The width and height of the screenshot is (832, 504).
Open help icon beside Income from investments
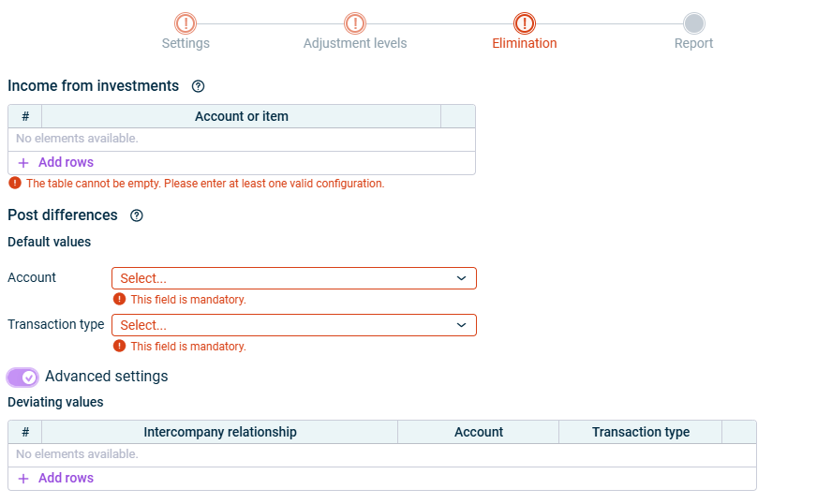[x=198, y=86]
